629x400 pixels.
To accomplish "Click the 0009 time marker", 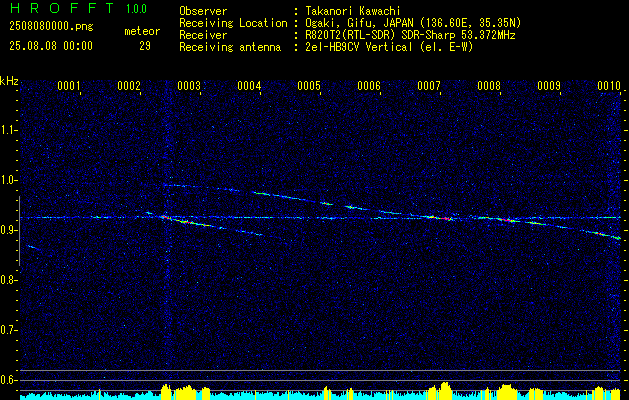I will 549,86.
